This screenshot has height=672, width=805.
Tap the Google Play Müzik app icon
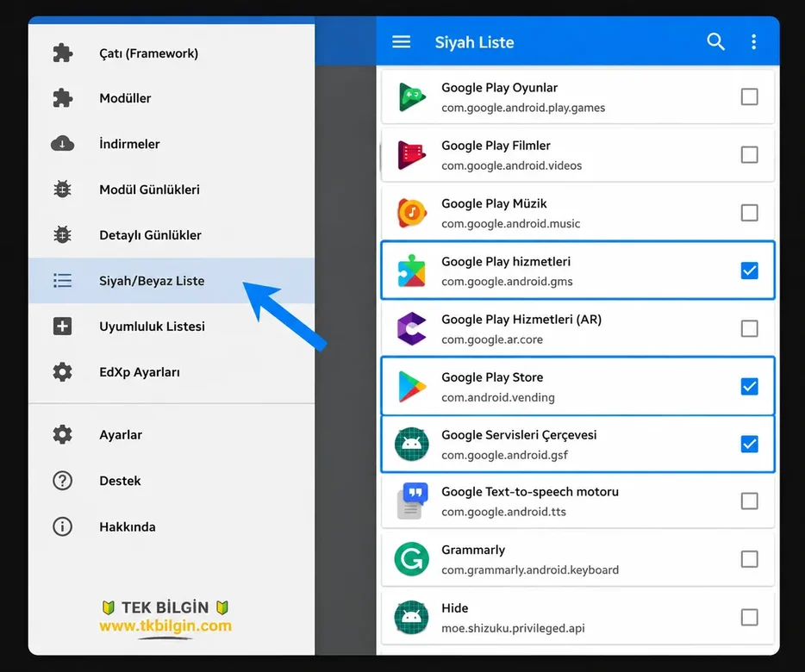point(412,213)
